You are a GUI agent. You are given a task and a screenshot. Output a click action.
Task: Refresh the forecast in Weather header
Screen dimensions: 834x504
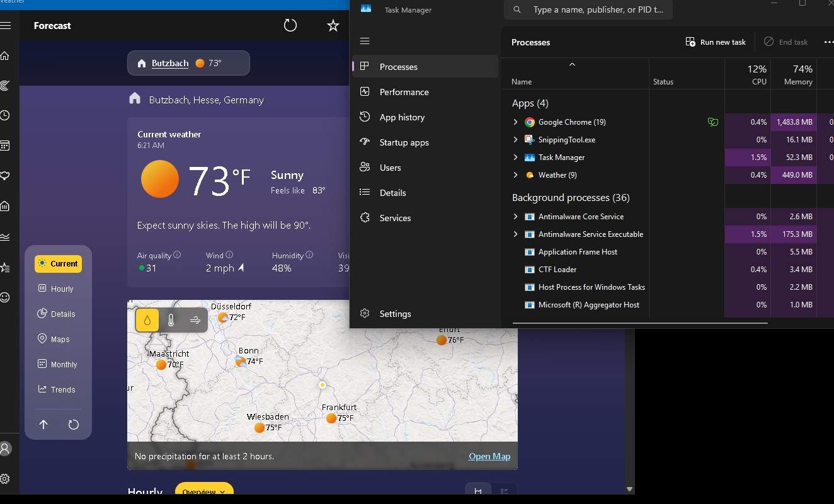click(x=290, y=25)
